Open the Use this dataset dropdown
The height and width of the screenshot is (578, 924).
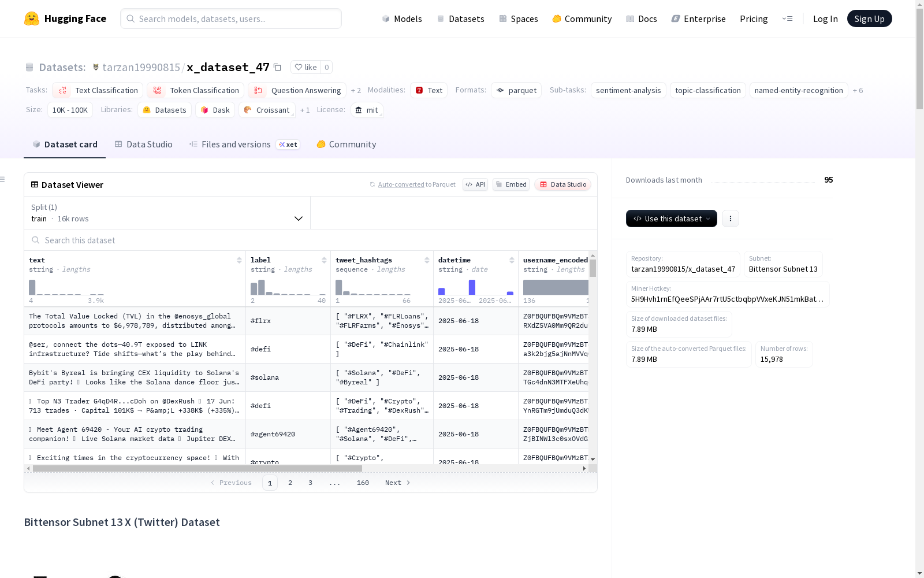672,218
